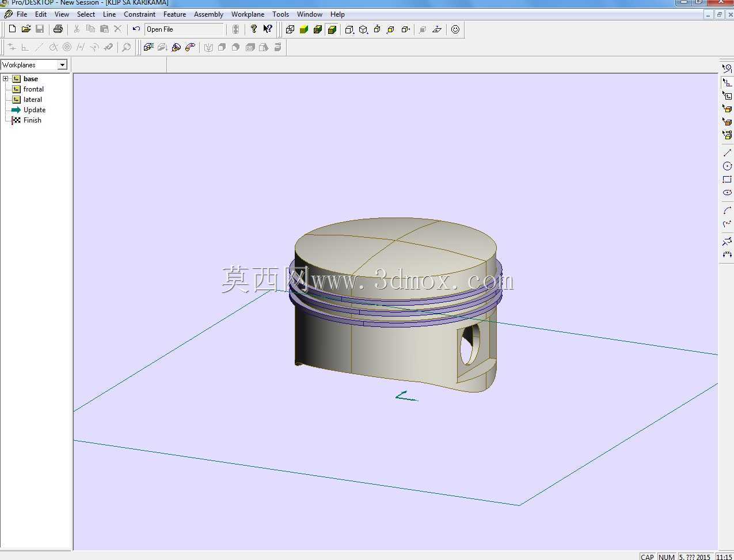Open the Edit menu
The height and width of the screenshot is (560, 734).
coord(41,14)
